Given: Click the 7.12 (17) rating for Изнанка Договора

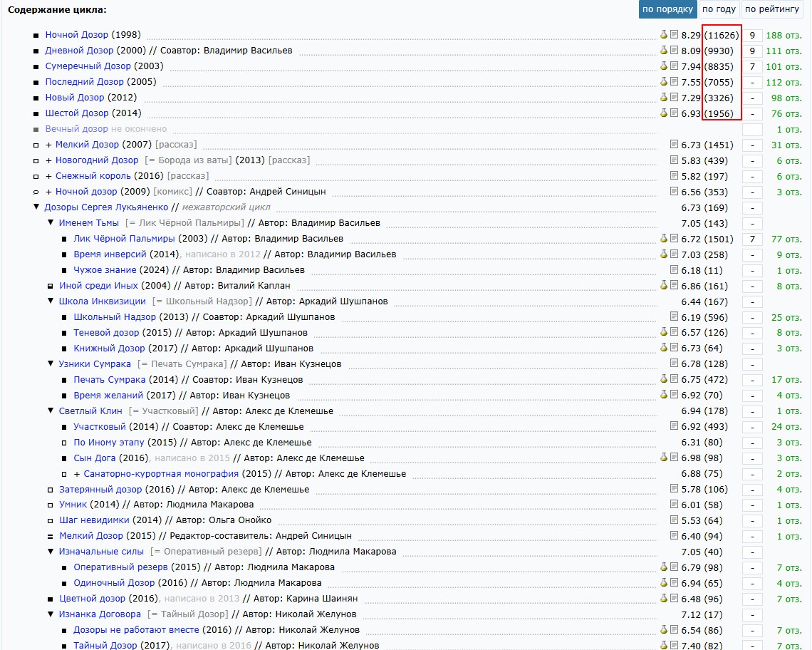Looking at the screenshot, I should tap(702, 615).
